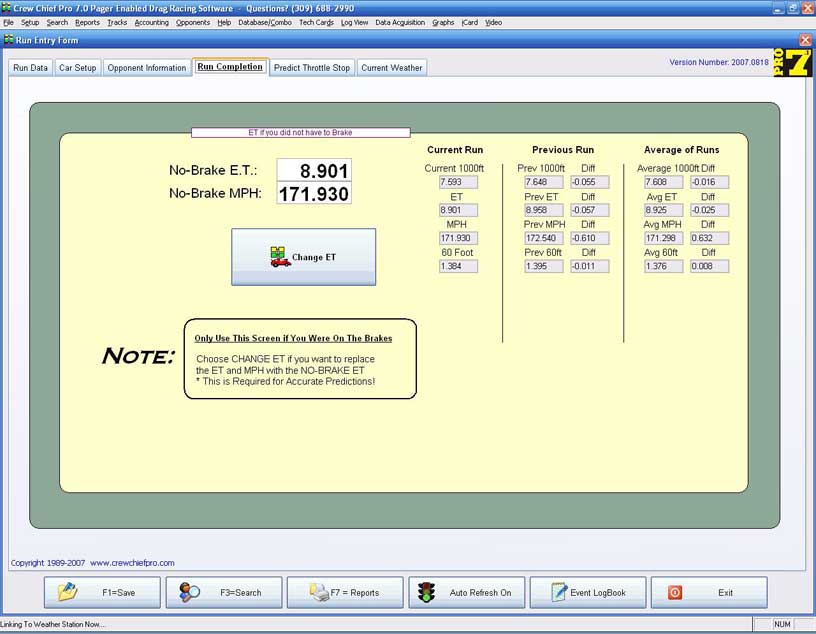
Task: Click the folder icon on F1=Save button
Action: (x=68, y=592)
